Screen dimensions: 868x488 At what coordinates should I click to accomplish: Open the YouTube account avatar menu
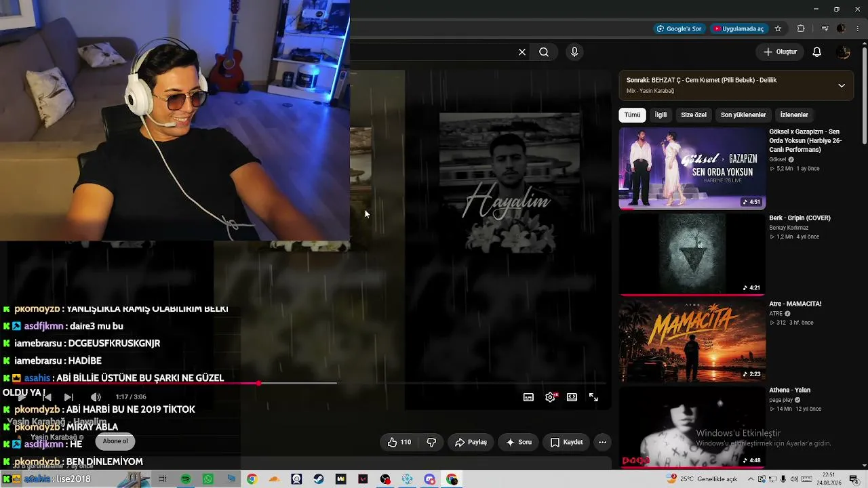(843, 52)
